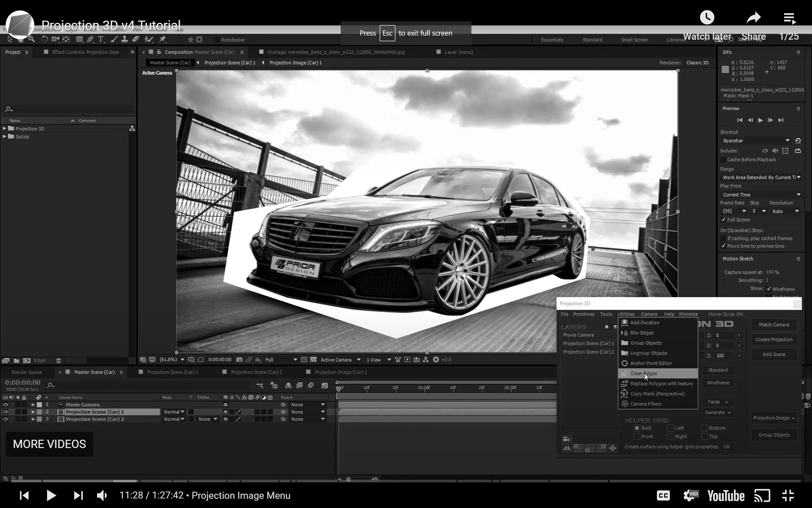Screen dimensions: 812x508
Task: Select the Clone Stamp tool
Action: pyautogui.click(x=124, y=39)
